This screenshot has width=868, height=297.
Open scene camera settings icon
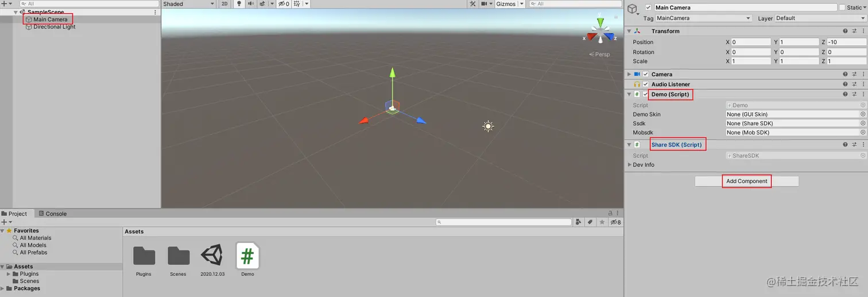pyautogui.click(x=485, y=4)
